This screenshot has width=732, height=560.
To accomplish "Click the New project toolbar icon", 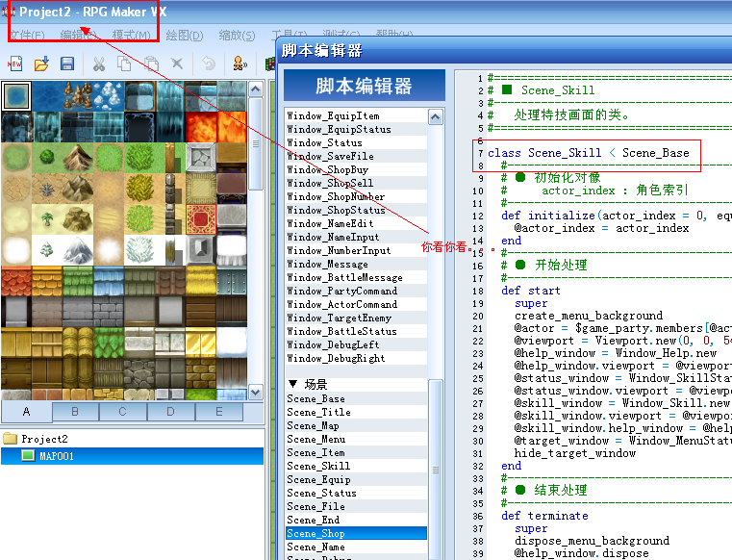I will (x=14, y=64).
